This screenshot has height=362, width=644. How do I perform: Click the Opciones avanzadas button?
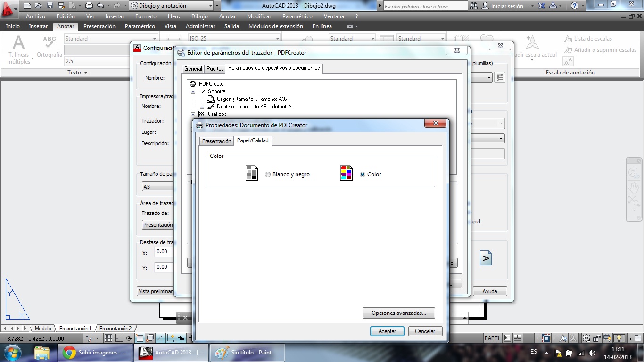tap(399, 313)
